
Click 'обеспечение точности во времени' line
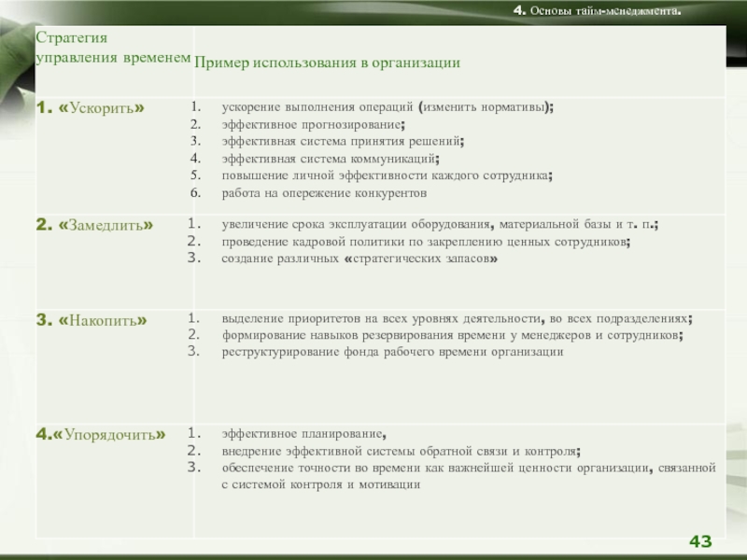469,469
